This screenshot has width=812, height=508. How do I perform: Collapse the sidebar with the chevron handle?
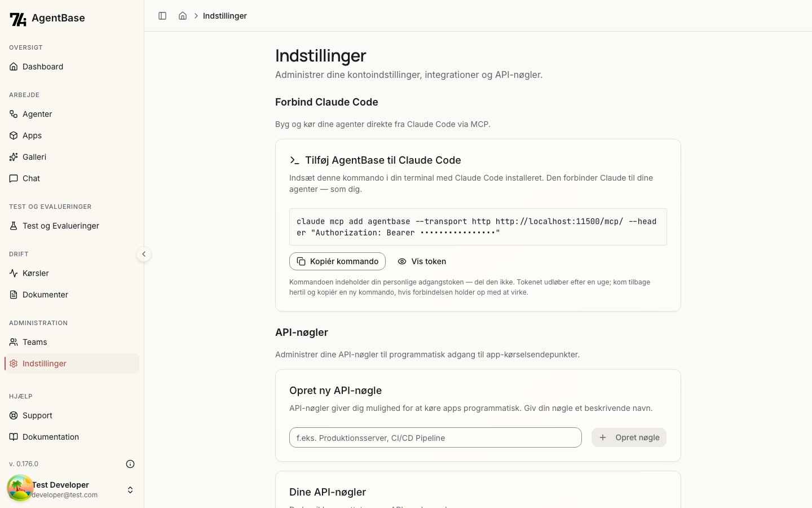tap(144, 254)
